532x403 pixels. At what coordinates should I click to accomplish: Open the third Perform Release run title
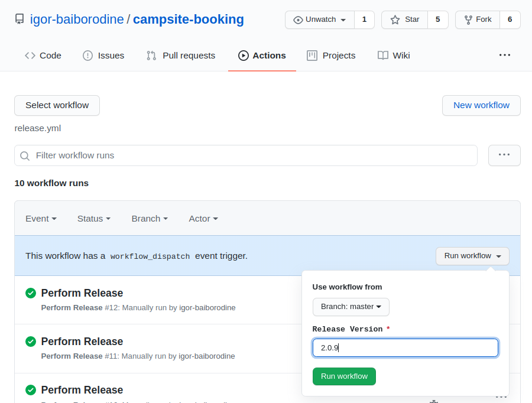(82, 390)
